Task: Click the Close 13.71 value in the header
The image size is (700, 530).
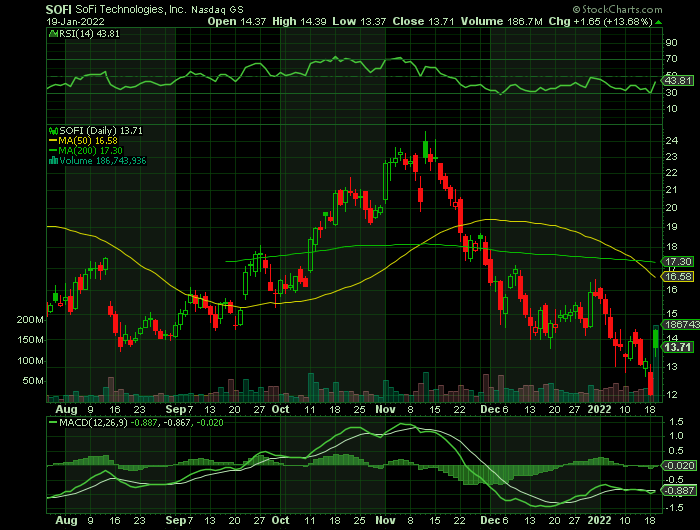Action: click(424, 21)
